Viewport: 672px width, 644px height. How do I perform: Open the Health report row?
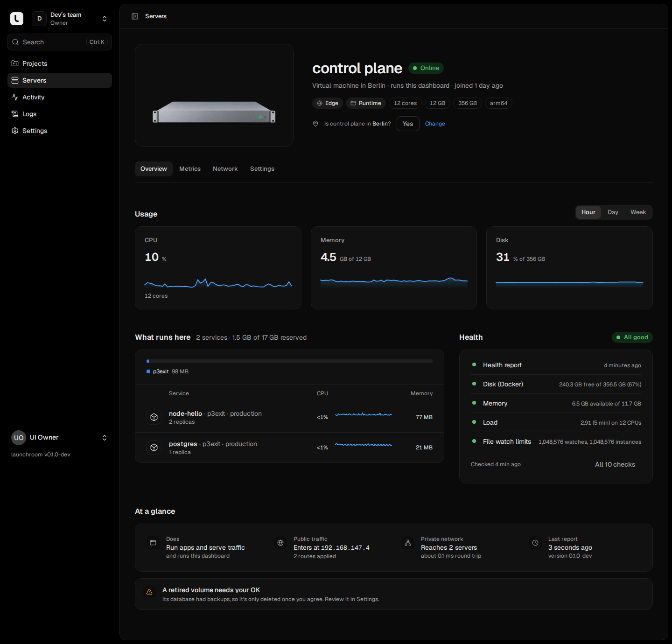(x=556, y=365)
